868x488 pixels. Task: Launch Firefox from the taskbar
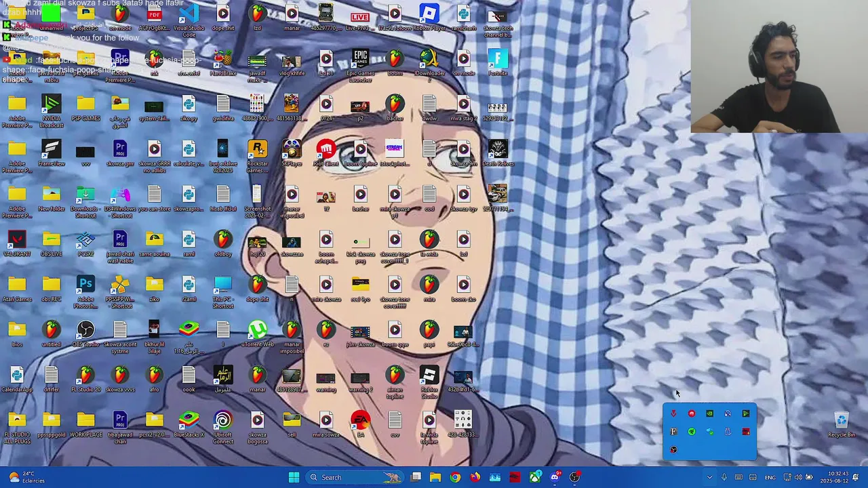[x=475, y=477]
